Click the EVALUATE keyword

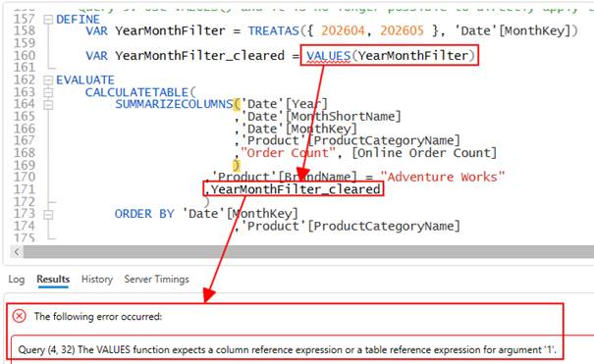[x=85, y=80]
